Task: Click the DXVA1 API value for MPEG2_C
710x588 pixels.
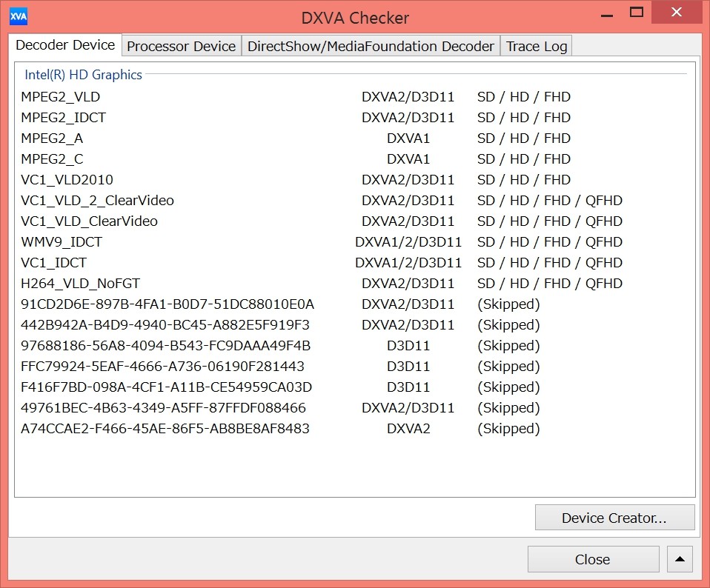Action: pos(408,159)
